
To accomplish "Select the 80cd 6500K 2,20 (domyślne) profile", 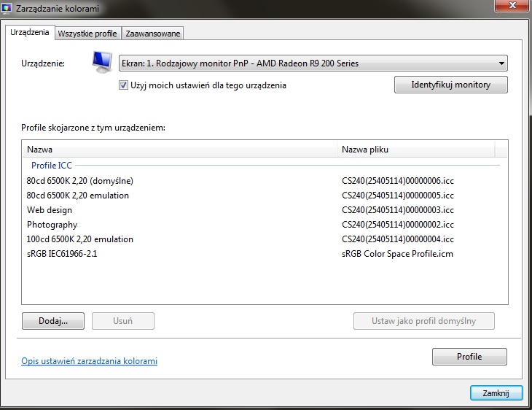I will (80, 181).
